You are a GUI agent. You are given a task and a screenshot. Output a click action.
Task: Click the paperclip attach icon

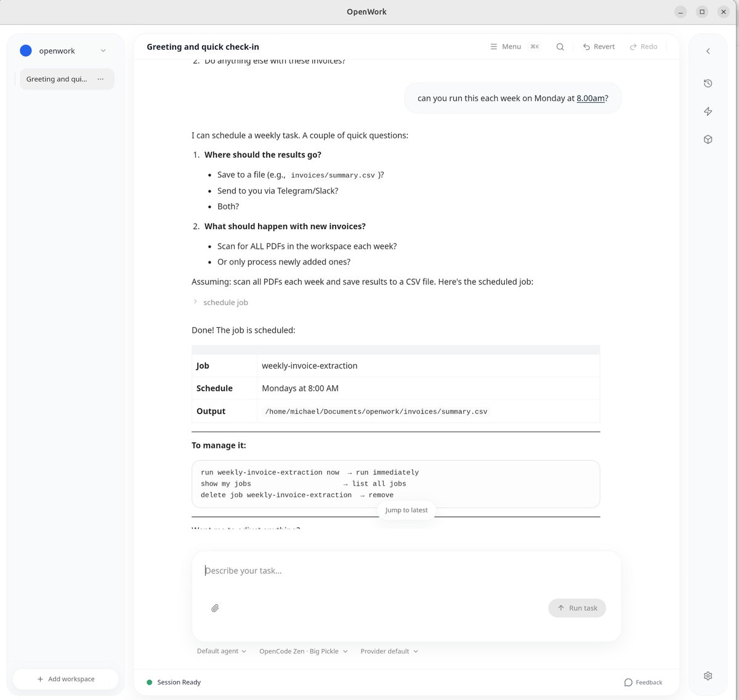click(x=215, y=608)
